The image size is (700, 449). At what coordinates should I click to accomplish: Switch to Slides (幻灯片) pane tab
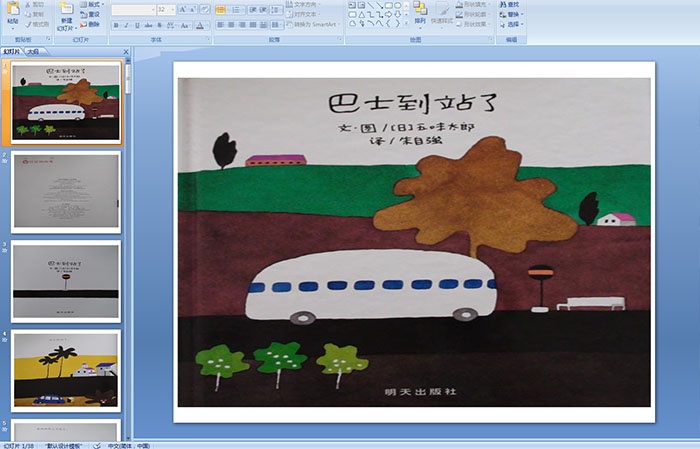coord(11,52)
